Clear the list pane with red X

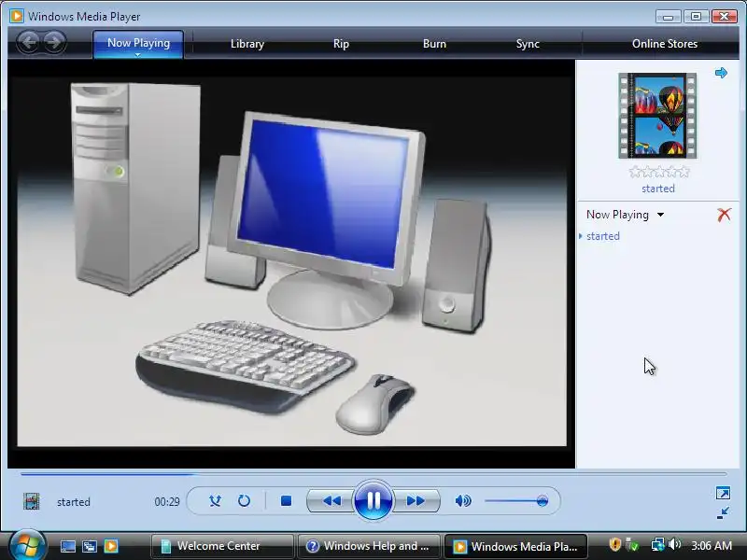click(x=724, y=215)
